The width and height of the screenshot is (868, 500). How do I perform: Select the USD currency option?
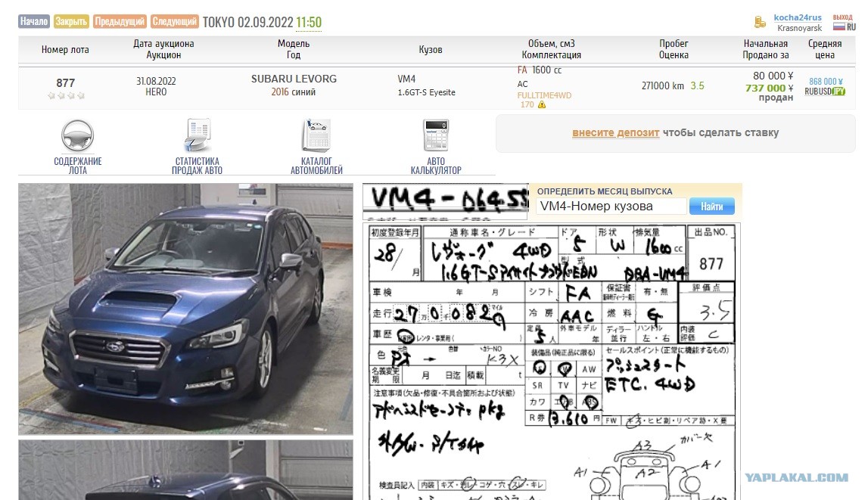tap(826, 92)
